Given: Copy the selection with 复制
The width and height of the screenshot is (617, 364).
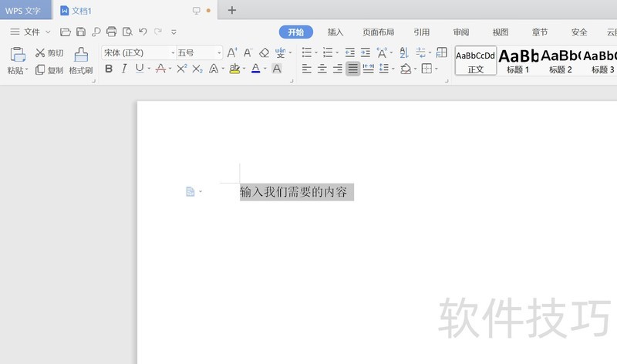Looking at the screenshot, I should pos(49,70).
